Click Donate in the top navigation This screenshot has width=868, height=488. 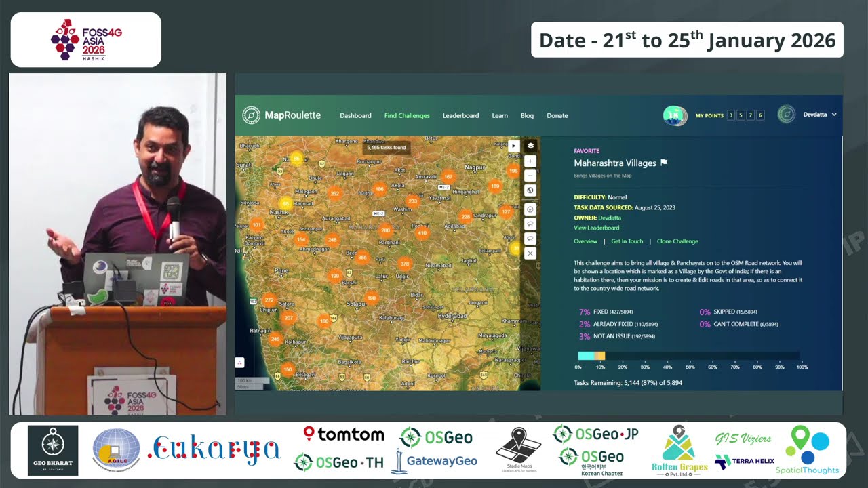point(557,115)
